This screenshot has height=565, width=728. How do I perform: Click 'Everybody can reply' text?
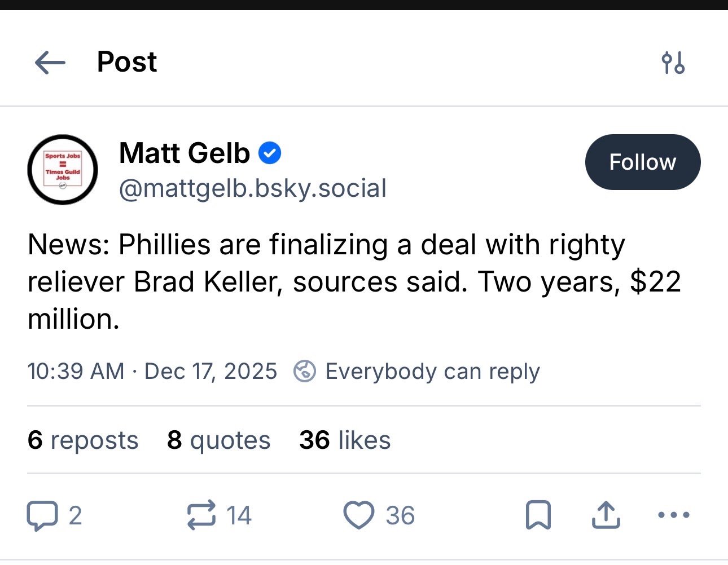432,371
